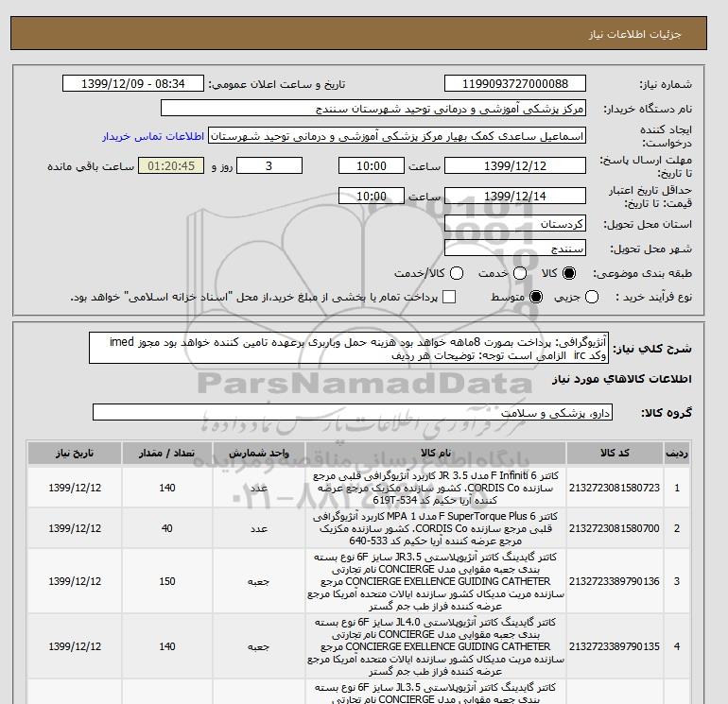Choose the جزیی purchase type radio
This screenshot has width=728, height=704.
(x=592, y=297)
